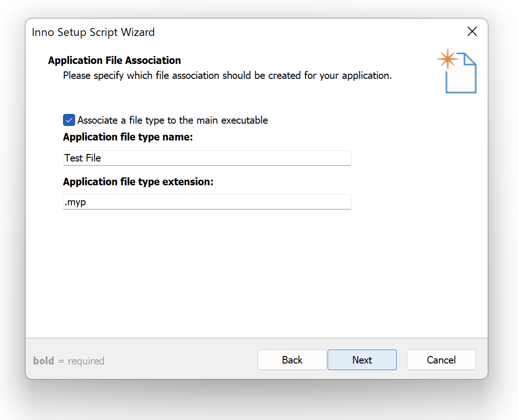The height and width of the screenshot is (420, 518).
Task: Click the Application file type name field
Action: coord(207,158)
